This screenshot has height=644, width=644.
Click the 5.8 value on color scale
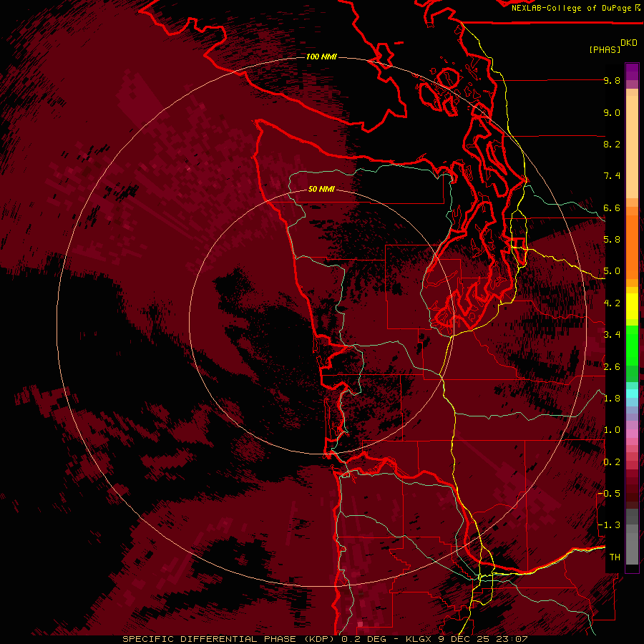point(612,240)
